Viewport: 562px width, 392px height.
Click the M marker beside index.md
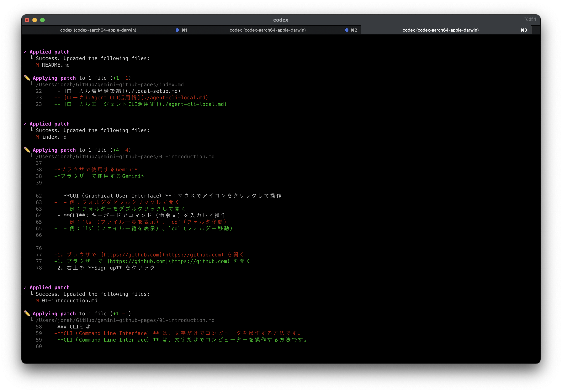point(37,137)
